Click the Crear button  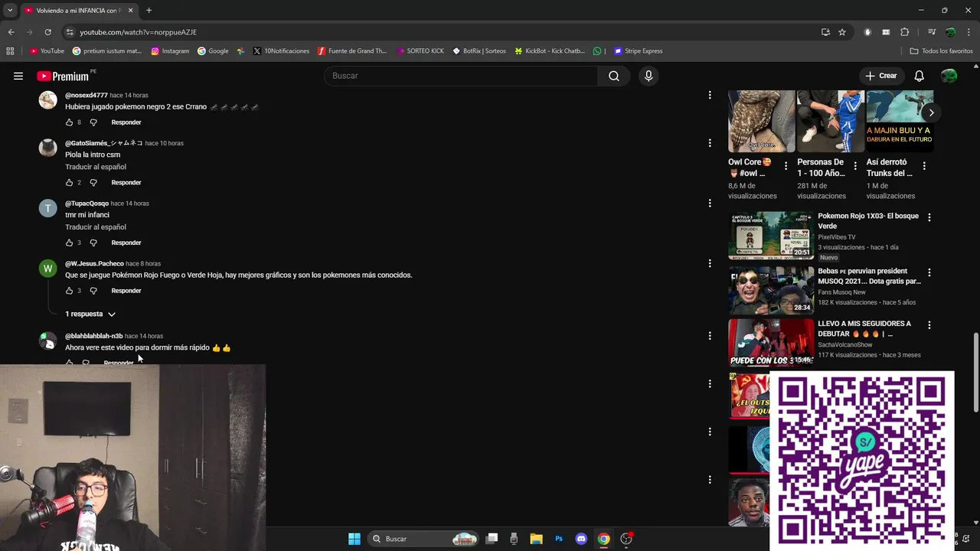coord(881,76)
